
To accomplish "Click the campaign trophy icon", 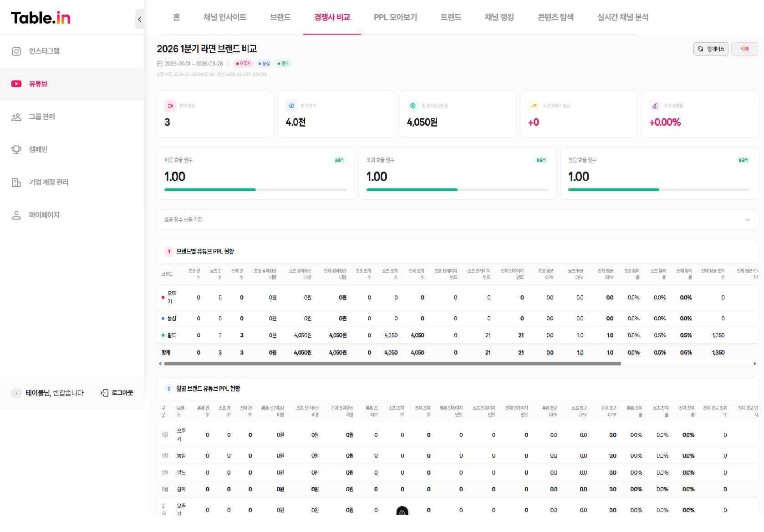I will tap(16, 150).
